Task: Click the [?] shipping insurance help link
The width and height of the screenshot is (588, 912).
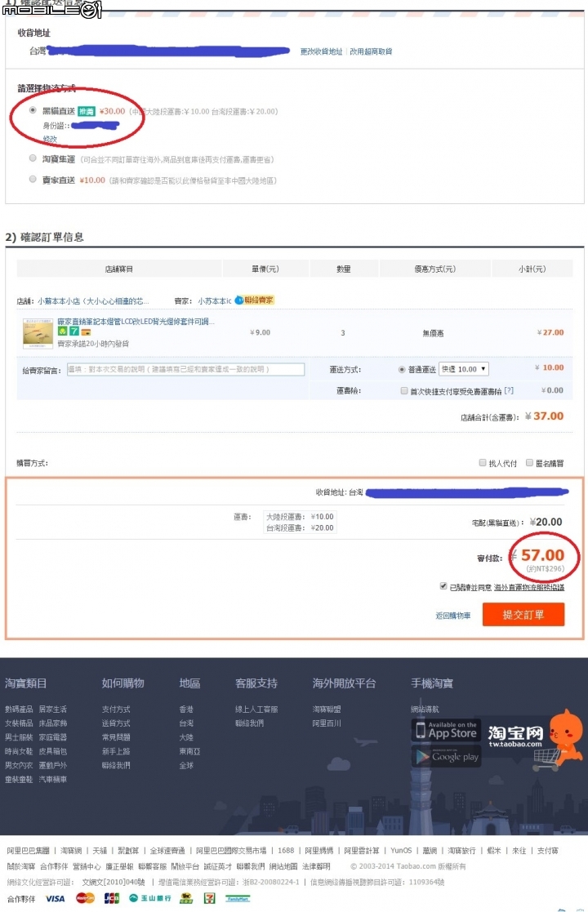Action: pyautogui.click(x=509, y=391)
